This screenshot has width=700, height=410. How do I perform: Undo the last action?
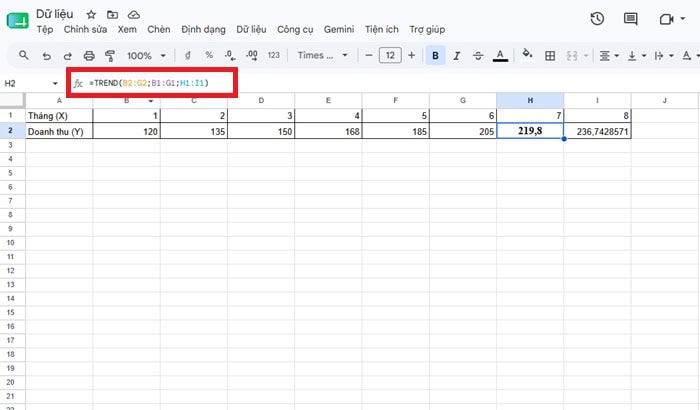coord(46,56)
